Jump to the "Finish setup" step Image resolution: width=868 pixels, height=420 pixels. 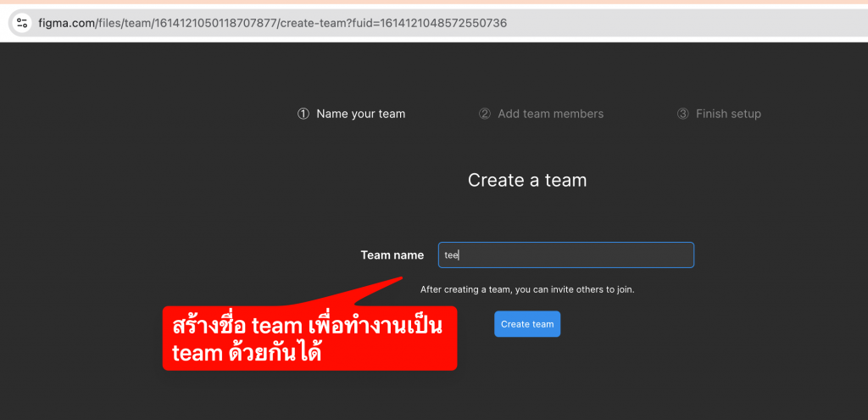[x=728, y=114]
